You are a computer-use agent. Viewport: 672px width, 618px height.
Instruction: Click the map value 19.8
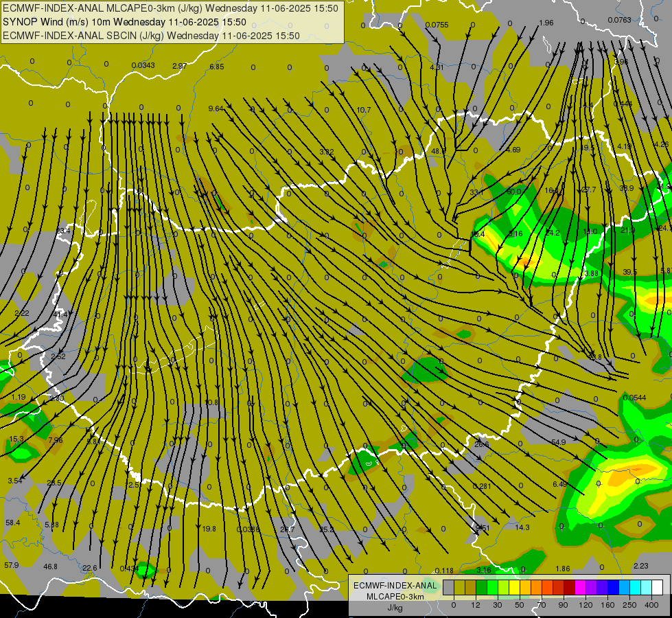pos(209,529)
